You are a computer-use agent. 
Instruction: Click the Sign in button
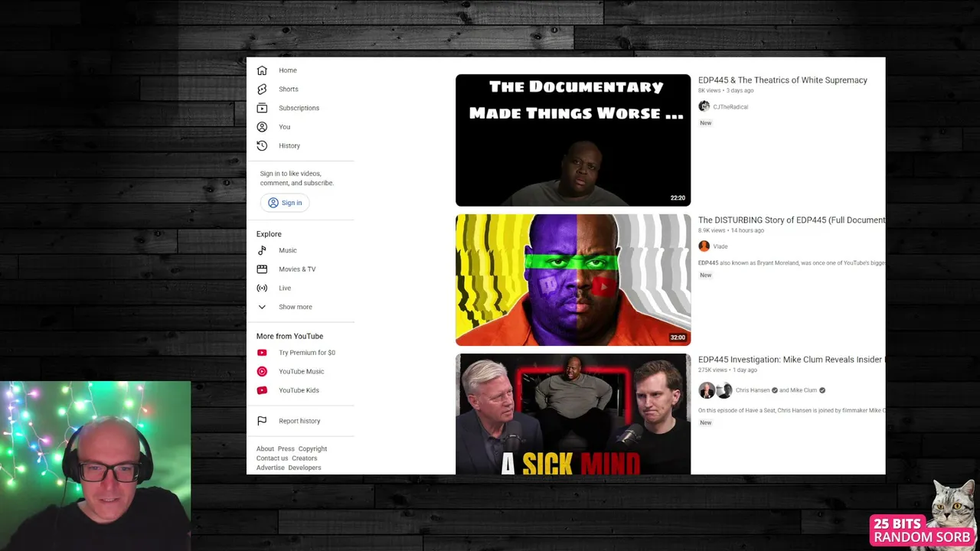click(x=284, y=203)
